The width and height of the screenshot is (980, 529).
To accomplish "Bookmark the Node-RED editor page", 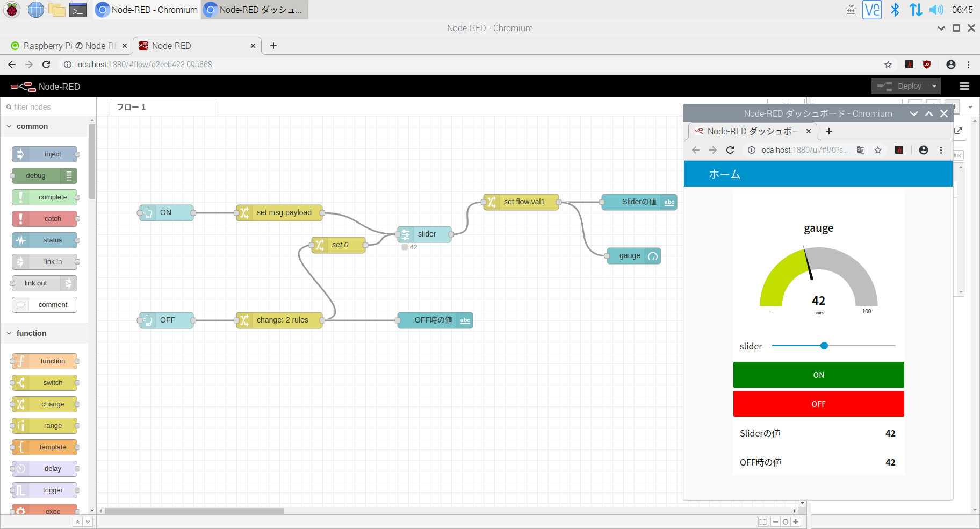I will pyautogui.click(x=888, y=65).
